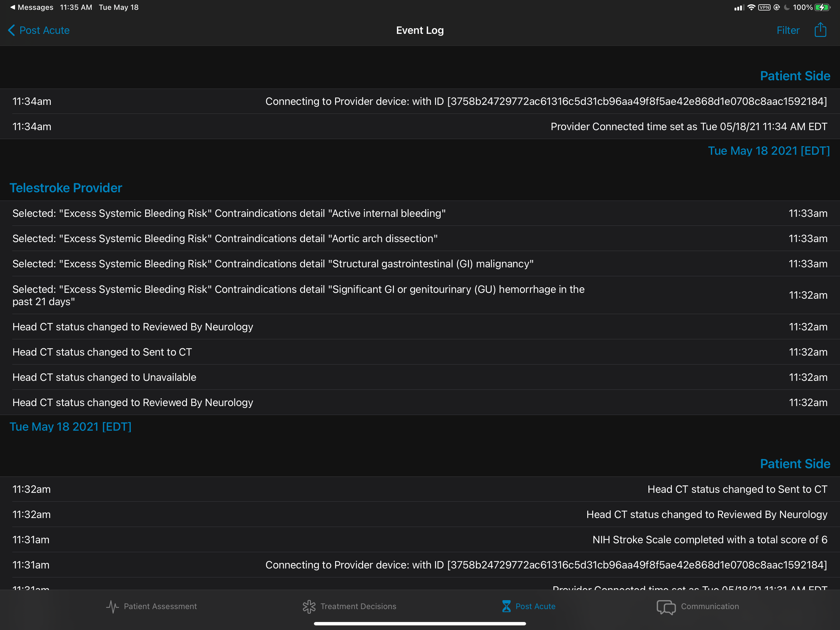The image size is (840, 630).
Task: Tap the Patient Assessment pulse icon
Action: (x=113, y=606)
